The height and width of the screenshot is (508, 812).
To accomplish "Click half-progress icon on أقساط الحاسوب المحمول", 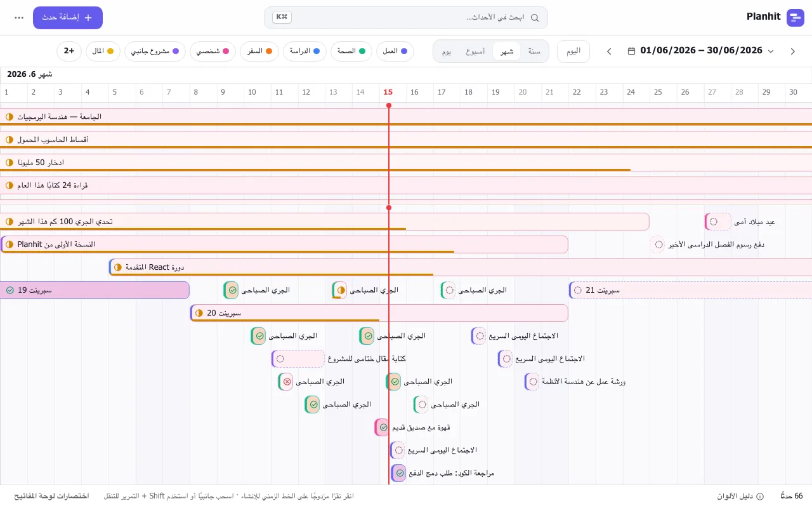I will click(x=10, y=140).
